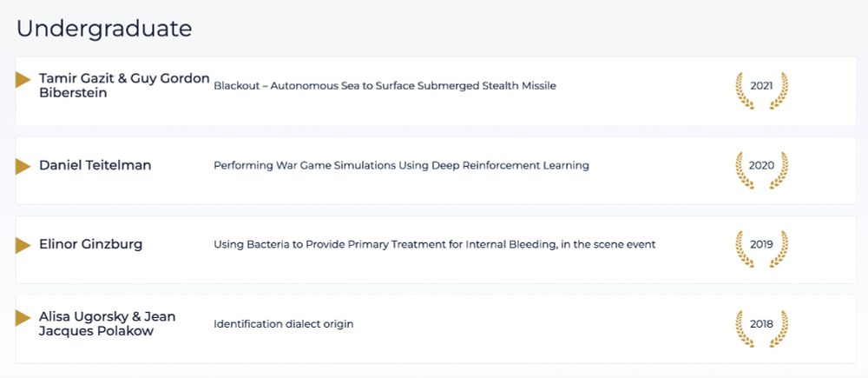Screen dimensions: 868x378
Task: Click the 2020 laurel wreath award icon
Action: (761, 166)
